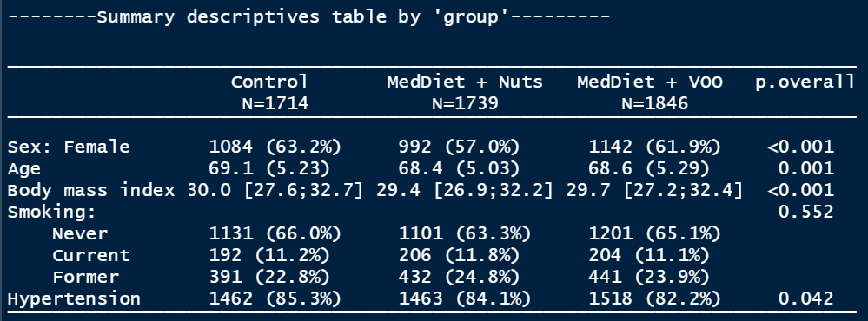Click the 0.042 hypertension p-value
The height and width of the screenshot is (321, 868).
tap(805, 299)
